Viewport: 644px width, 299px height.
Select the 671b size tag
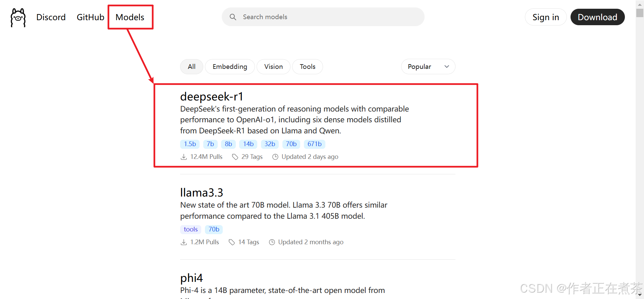(x=315, y=144)
